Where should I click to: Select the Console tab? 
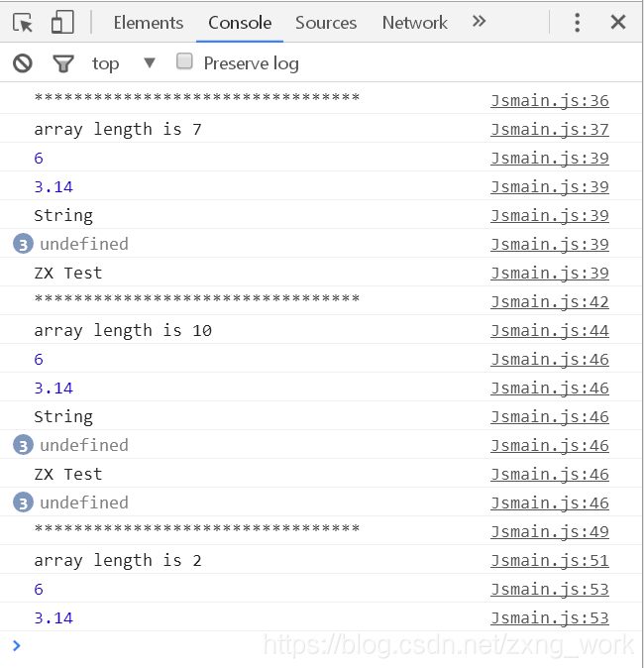[240, 23]
